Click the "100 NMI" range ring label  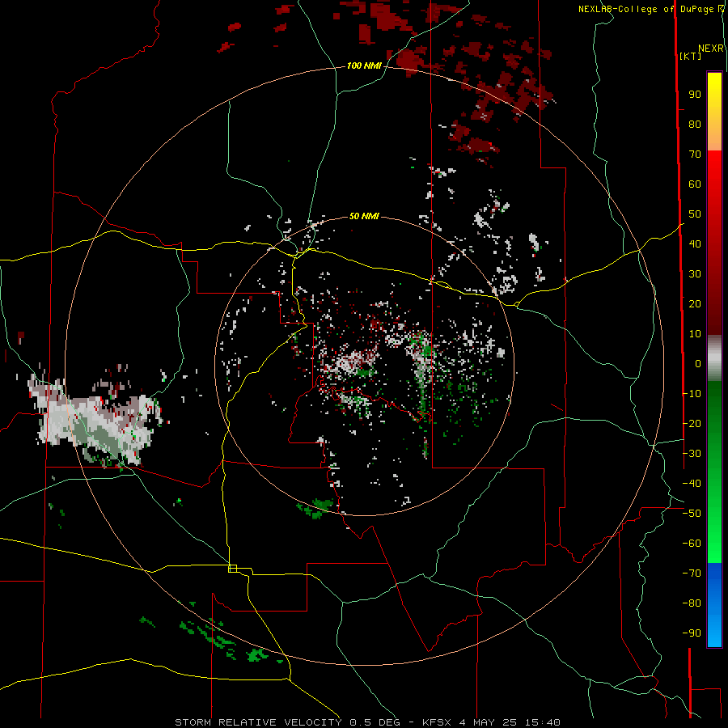tap(364, 66)
